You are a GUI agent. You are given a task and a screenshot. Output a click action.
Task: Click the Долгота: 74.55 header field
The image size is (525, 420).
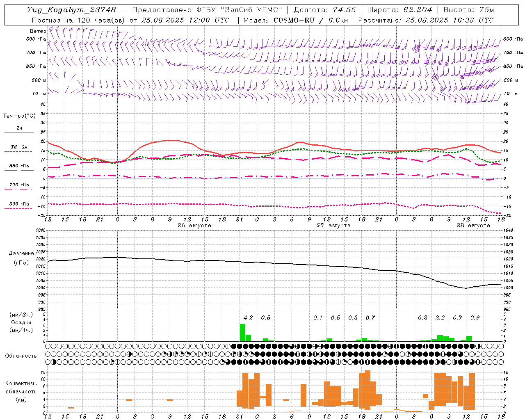click(x=325, y=9)
